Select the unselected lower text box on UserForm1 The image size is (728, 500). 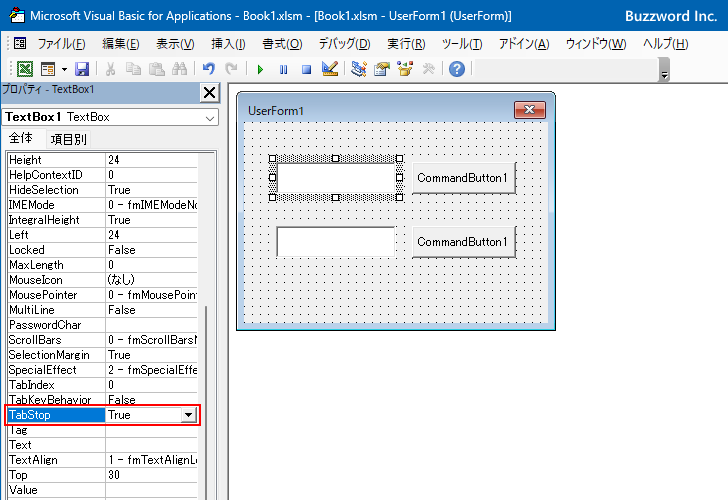(x=336, y=241)
